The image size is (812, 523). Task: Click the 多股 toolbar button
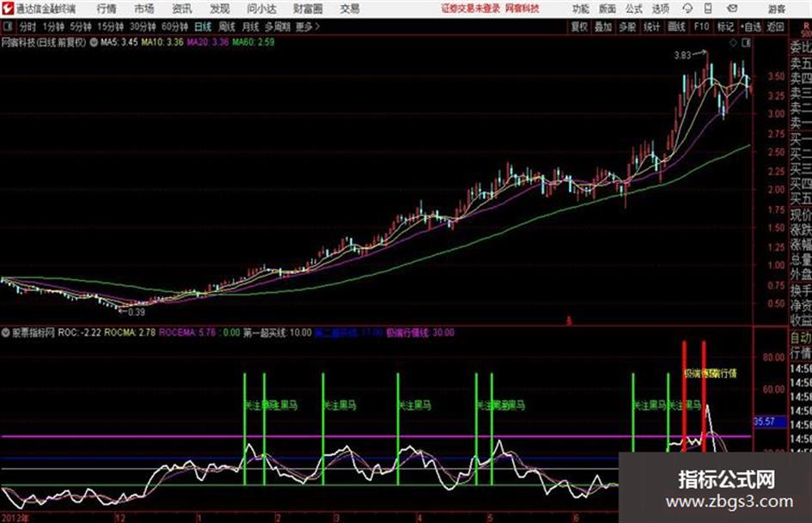tap(627, 27)
